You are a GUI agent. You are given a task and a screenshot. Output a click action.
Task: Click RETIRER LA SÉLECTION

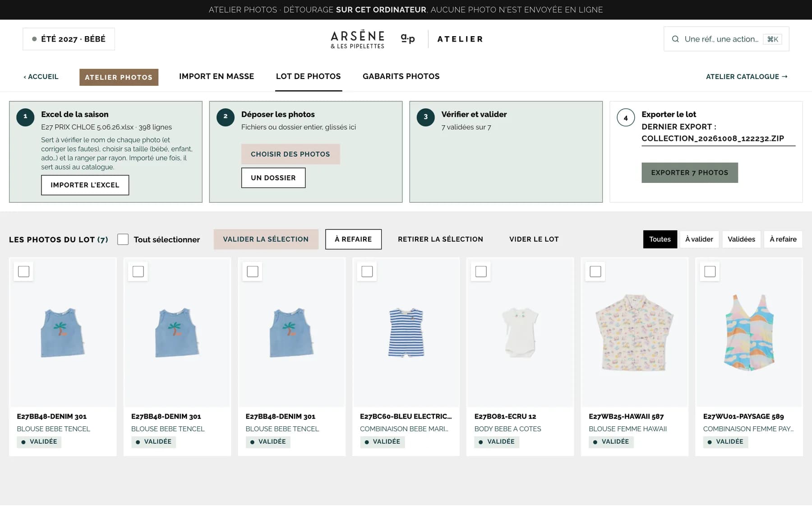click(x=440, y=239)
